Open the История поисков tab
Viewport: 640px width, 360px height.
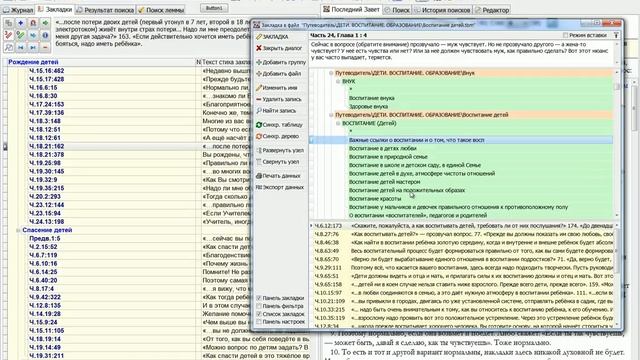(442, 10)
